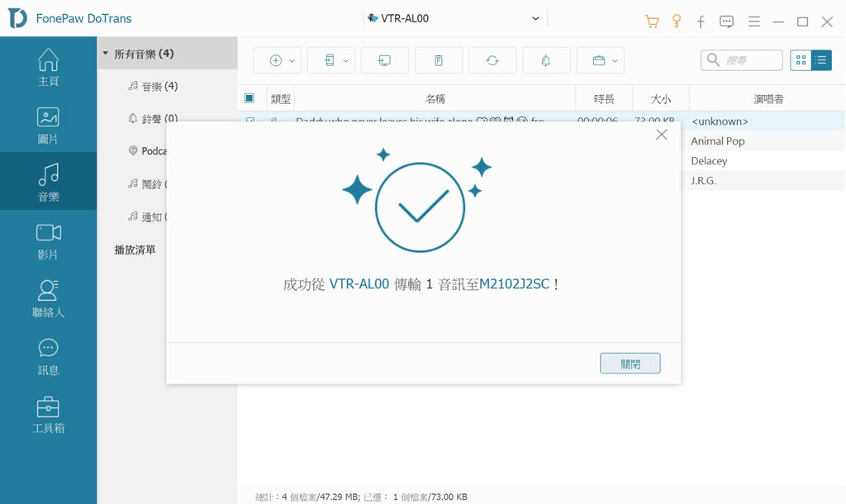Sort by 類型 column header
Image resolution: width=846 pixels, height=504 pixels.
click(x=281, y=99)
